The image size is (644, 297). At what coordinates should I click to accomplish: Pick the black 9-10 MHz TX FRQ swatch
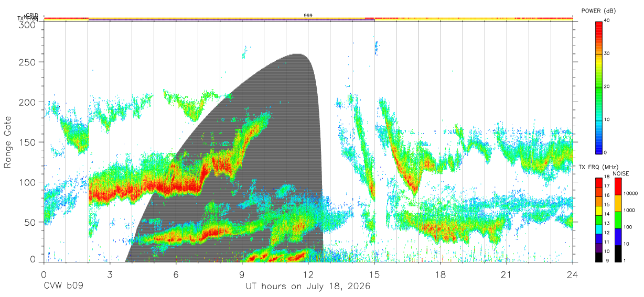click(x=598, y=257)
